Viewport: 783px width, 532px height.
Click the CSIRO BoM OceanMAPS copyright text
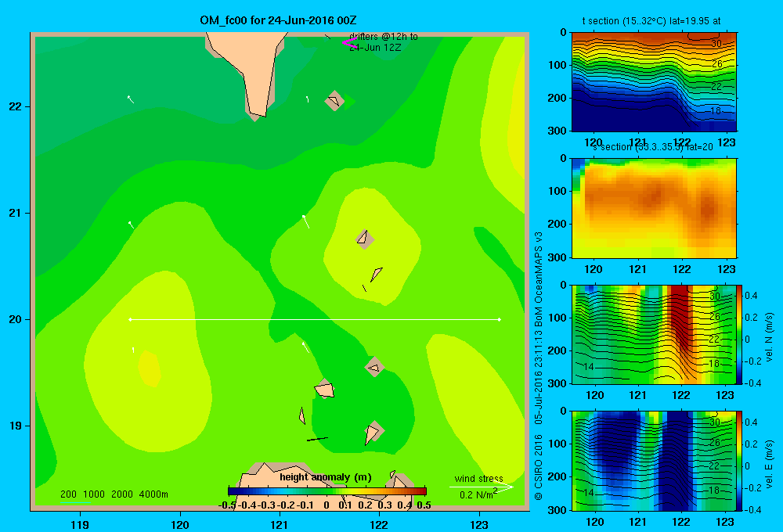pyautogui.click(x=539, y=365)
